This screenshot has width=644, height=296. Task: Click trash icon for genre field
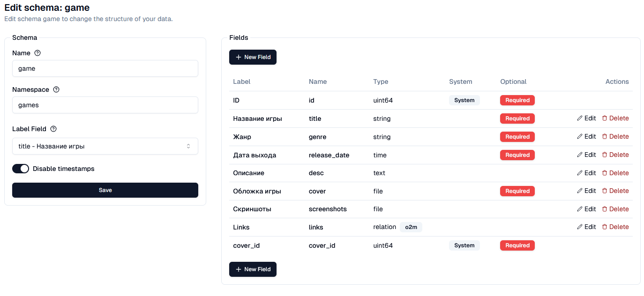pos(605,137)
